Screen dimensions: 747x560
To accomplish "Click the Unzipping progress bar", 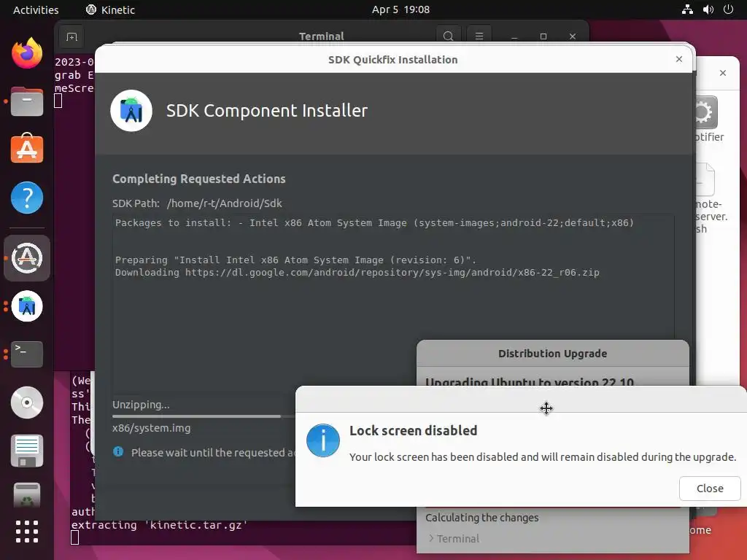I will click(204, 416).
